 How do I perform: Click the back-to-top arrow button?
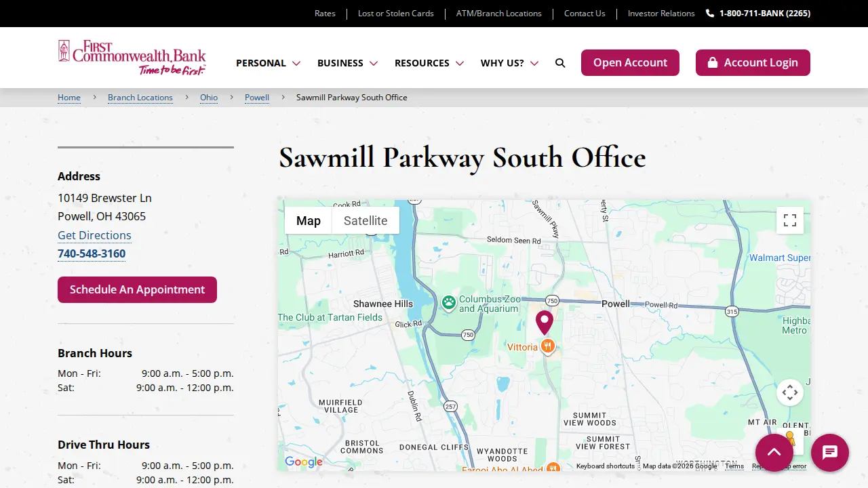774,453
